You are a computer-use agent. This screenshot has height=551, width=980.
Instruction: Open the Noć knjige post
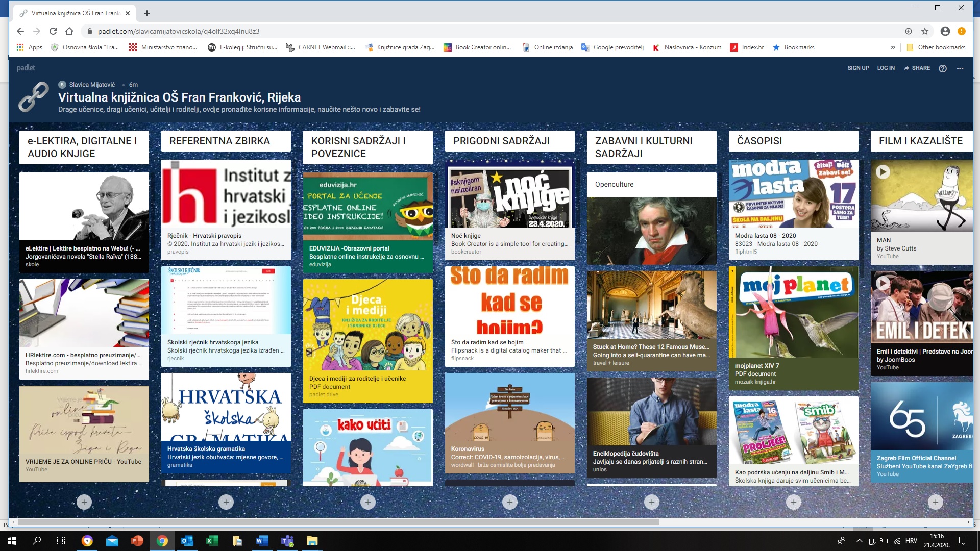[x=510, y=209]
